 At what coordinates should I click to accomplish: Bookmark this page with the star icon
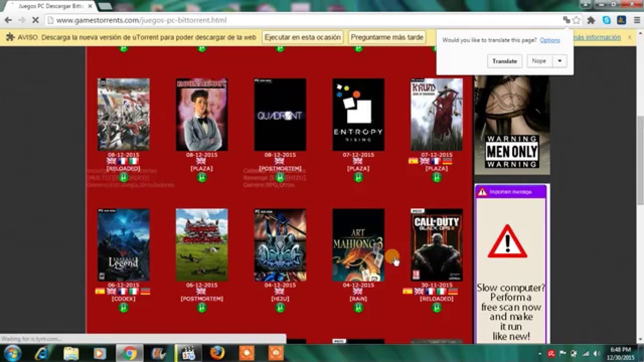coord(577,20)
